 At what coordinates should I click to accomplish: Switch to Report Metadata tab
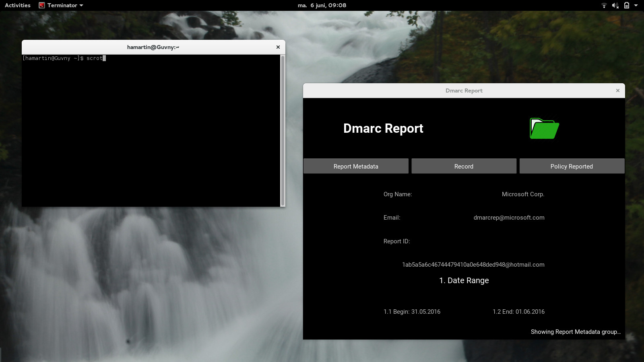coord(356,166)
